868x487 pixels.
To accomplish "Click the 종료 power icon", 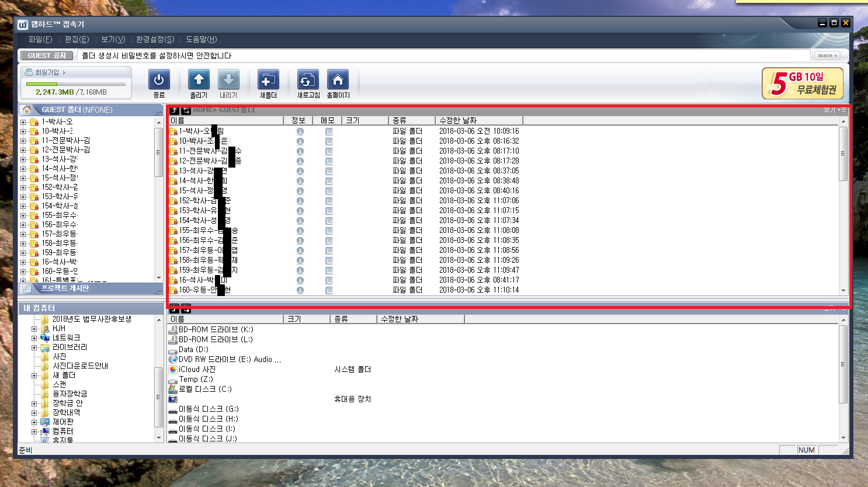I will [159, 80].
